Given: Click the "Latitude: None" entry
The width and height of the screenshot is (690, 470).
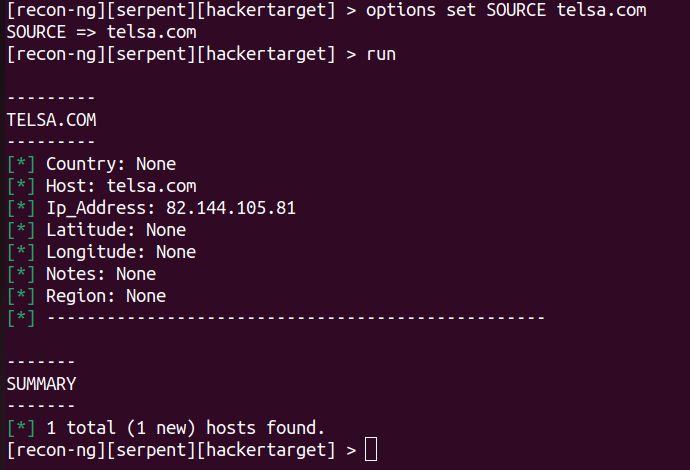Looking at the screenshot, I should click(x=116, y=230).
